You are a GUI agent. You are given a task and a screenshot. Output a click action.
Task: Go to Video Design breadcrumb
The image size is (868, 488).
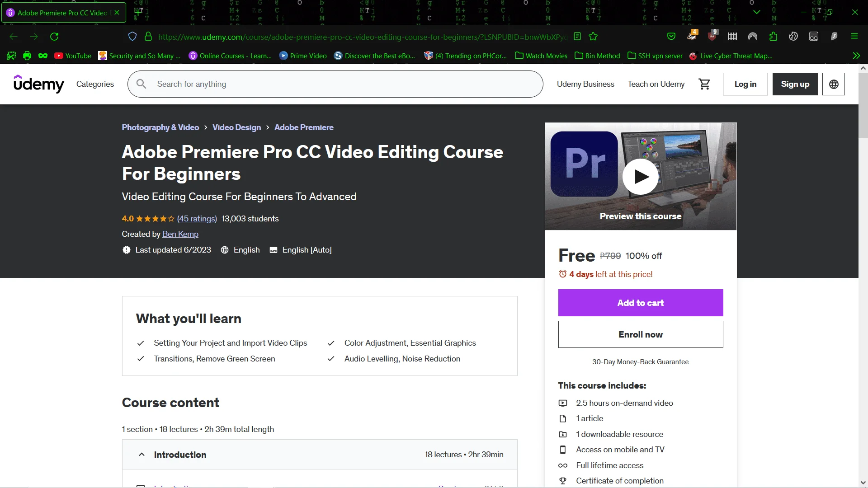(237, 127)
